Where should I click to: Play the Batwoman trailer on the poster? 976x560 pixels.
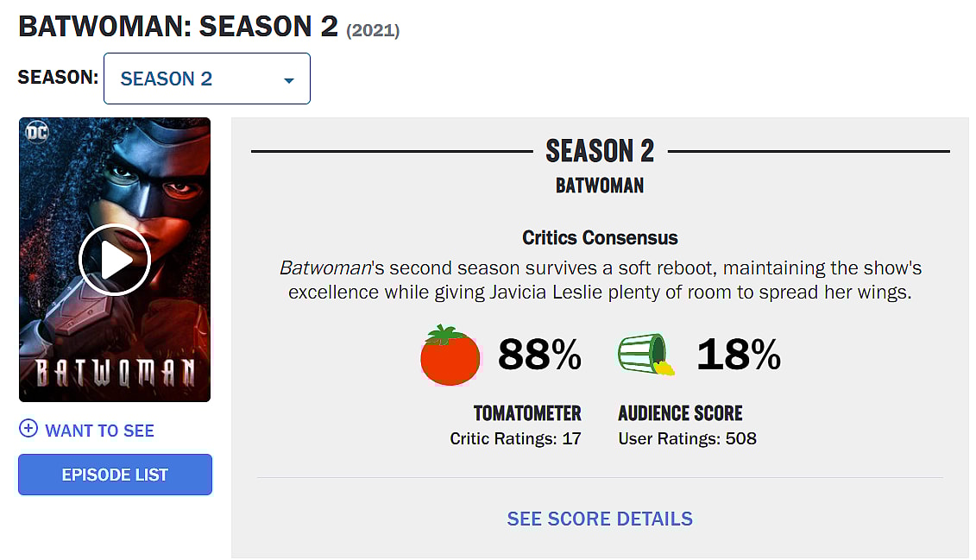coord(115,260)
